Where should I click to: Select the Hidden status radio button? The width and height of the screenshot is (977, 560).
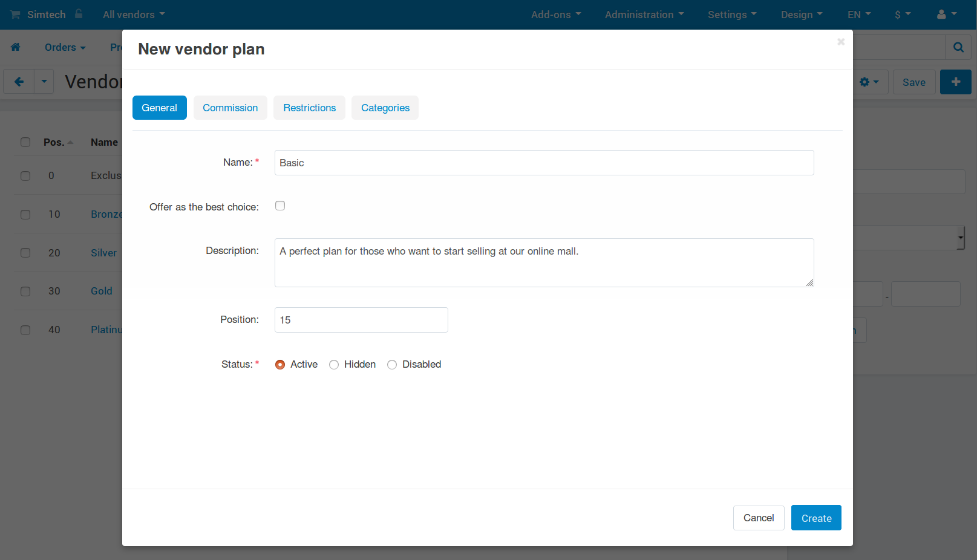(x=334, y=365)
